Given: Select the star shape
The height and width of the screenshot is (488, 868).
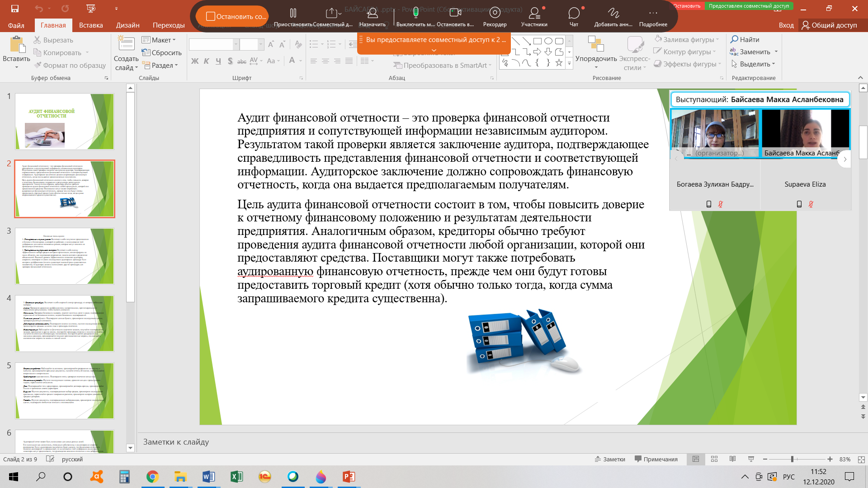Looking at the screenshot, I should 559,63.
